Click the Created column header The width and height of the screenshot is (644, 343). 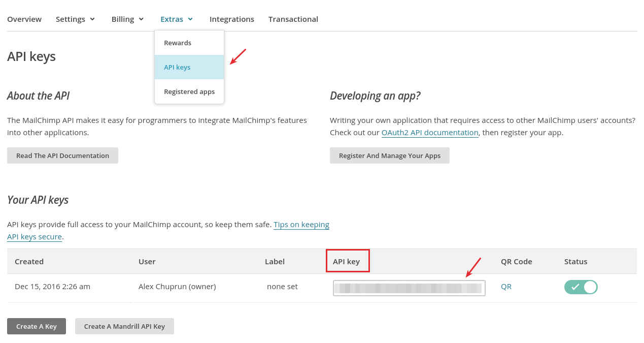tap(29, 262)
